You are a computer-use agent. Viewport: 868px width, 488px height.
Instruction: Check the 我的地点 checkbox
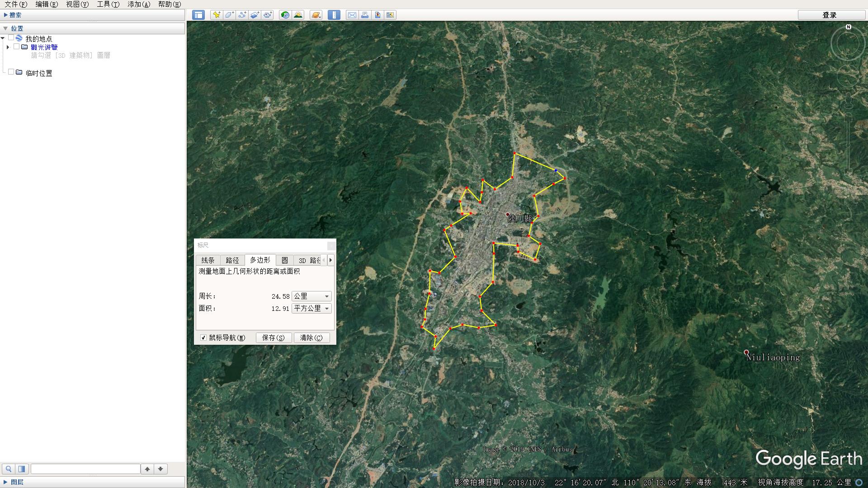[11, 38]
